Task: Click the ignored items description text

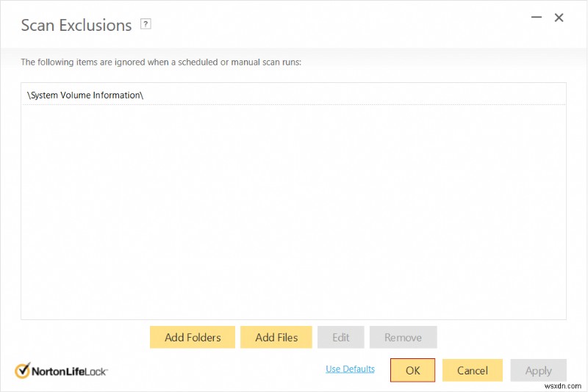Action: click(161, 62)
